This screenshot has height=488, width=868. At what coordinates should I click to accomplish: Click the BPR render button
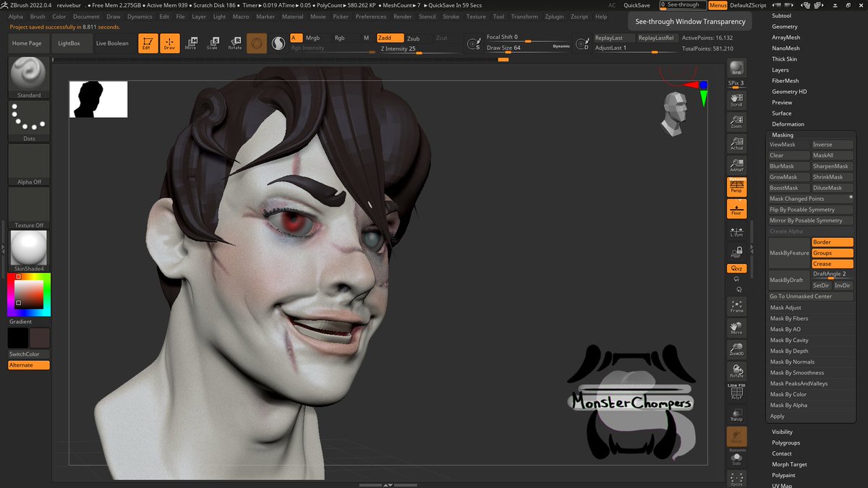tap(736, 69)
